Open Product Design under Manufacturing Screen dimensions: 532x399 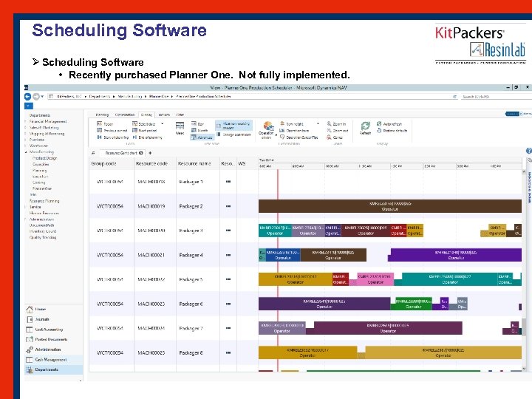pos(44,158)
